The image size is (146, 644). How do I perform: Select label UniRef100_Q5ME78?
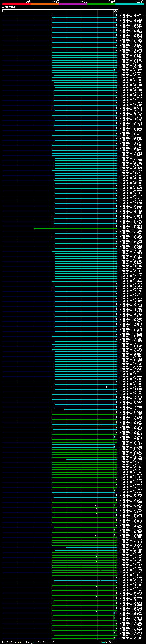[131, 299]
